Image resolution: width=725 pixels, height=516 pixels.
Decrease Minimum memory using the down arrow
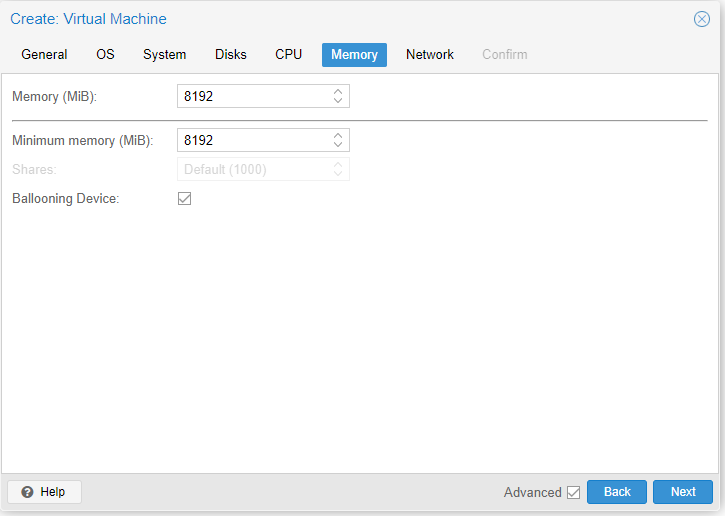(x=338, y=145)
